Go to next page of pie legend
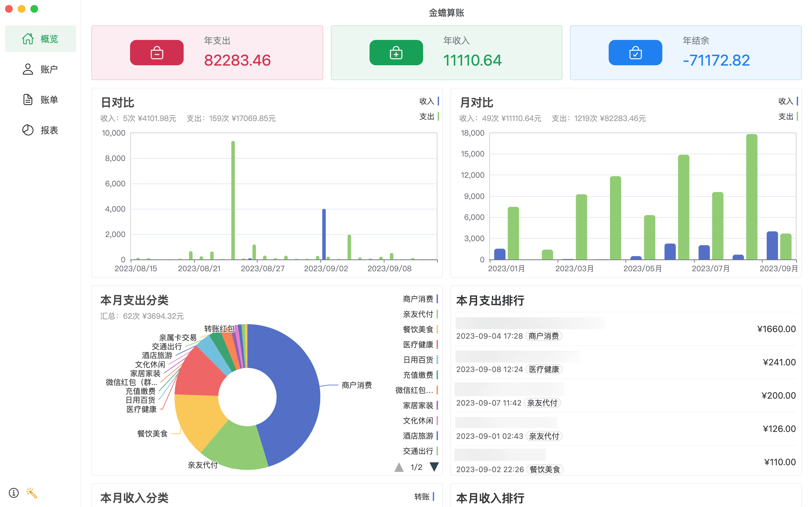The width and height of the screenshot is (812, 507). click(434, 467)
